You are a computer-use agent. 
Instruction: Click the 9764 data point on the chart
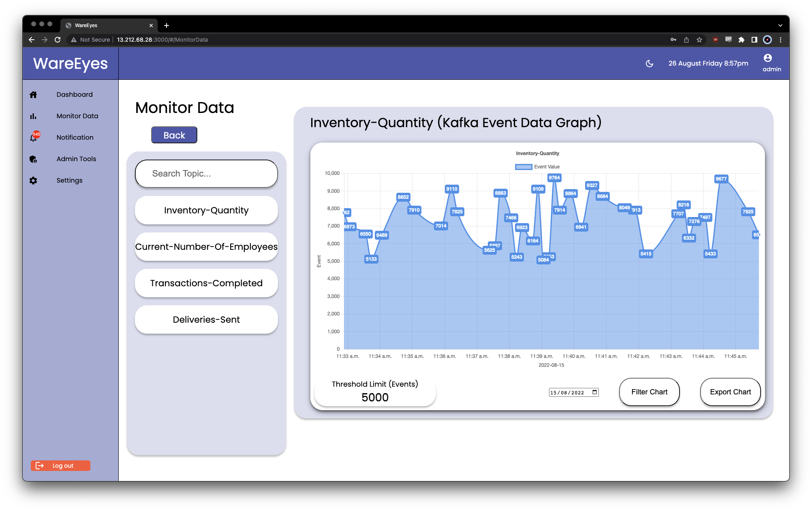554,178
